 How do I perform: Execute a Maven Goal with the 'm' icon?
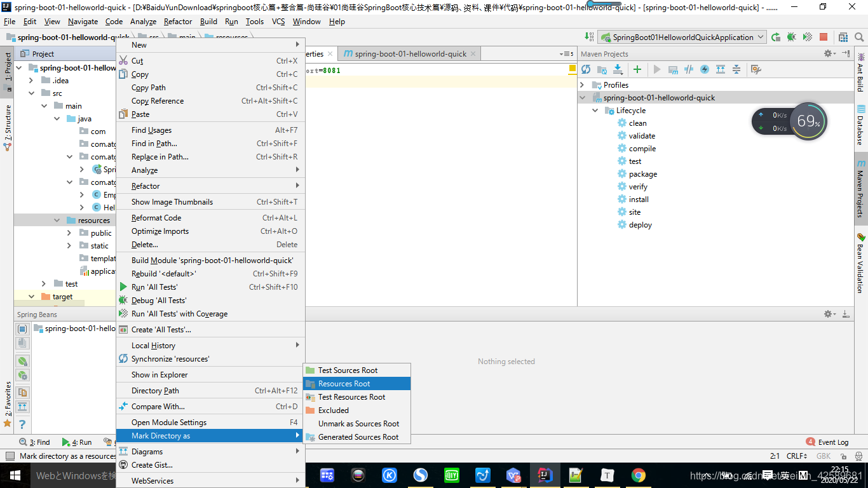coord(673,69)
